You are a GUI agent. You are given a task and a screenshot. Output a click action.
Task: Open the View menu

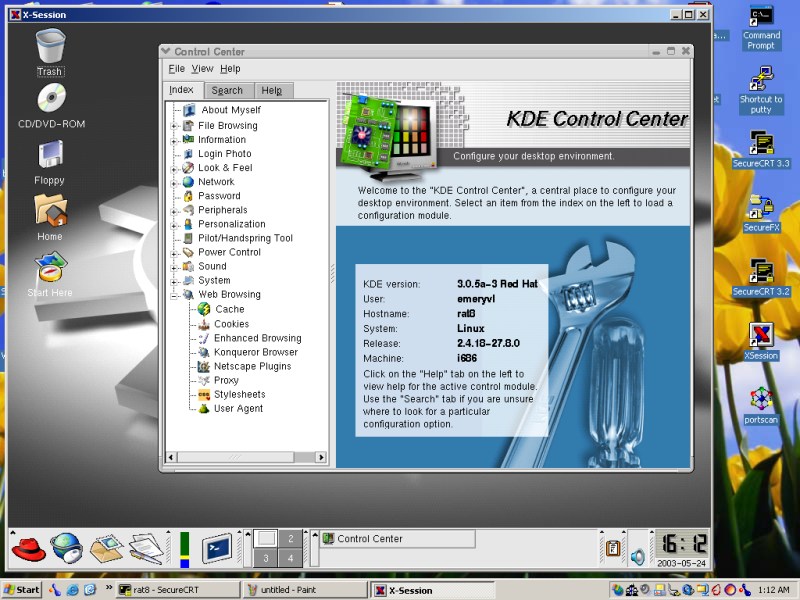[202, 69]
